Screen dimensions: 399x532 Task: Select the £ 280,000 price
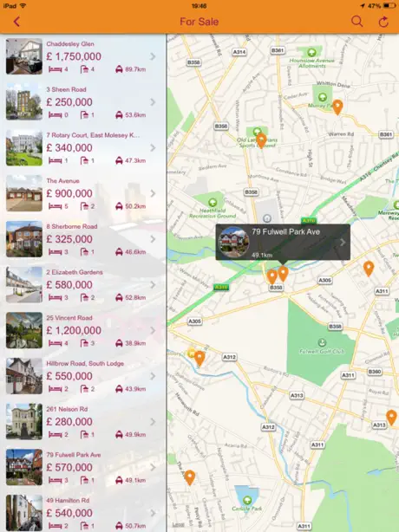(69, 422)
